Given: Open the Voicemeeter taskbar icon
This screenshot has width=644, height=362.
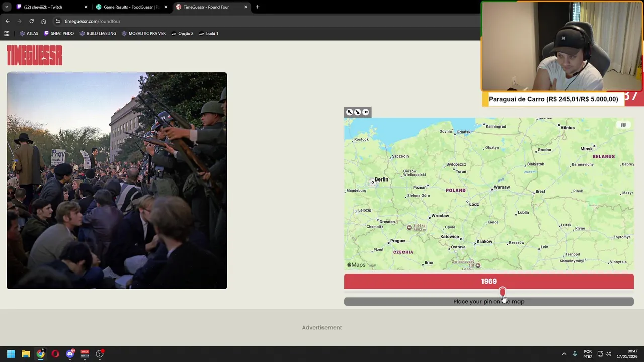Looking at the screenshot, I should click(85, 354).
